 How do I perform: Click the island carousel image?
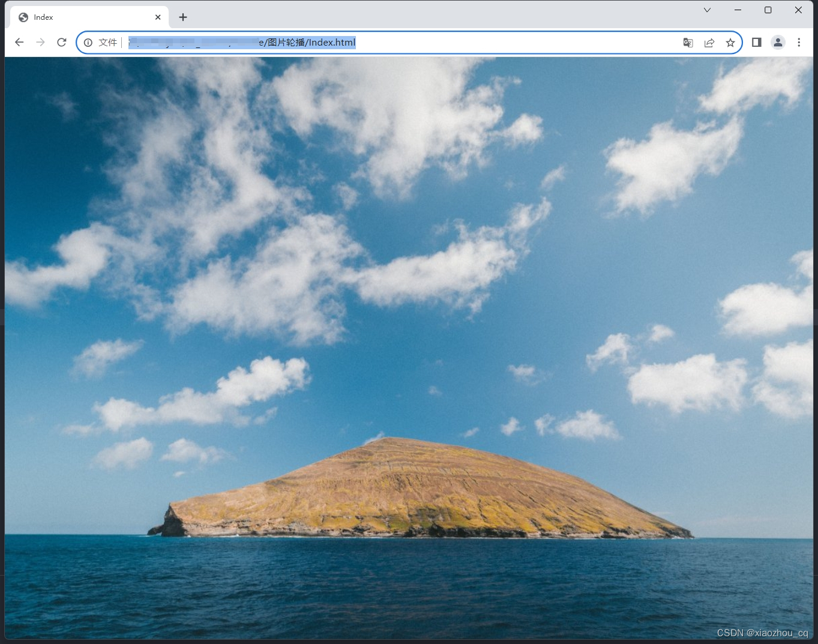[x=409, y=348]
